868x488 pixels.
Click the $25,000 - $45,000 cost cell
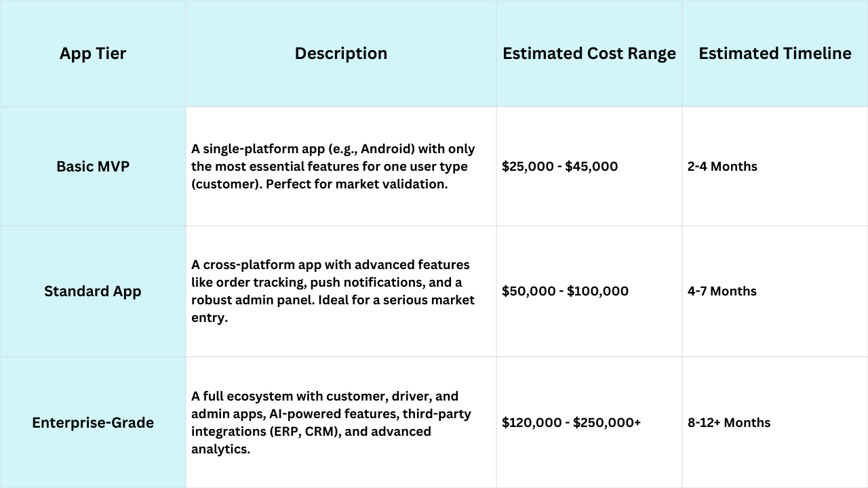[x=559, y=167]
